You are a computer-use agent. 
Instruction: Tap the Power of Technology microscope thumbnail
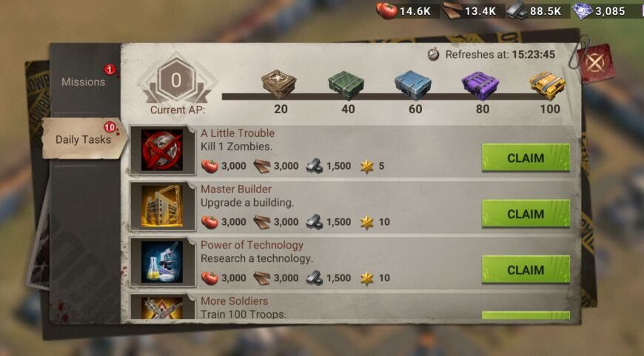[x=162, y=262]
